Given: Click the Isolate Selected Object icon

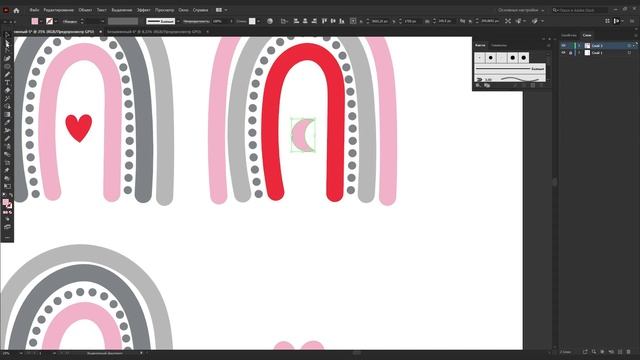Looking at the screenshot, I should click(x=508, y=21).
